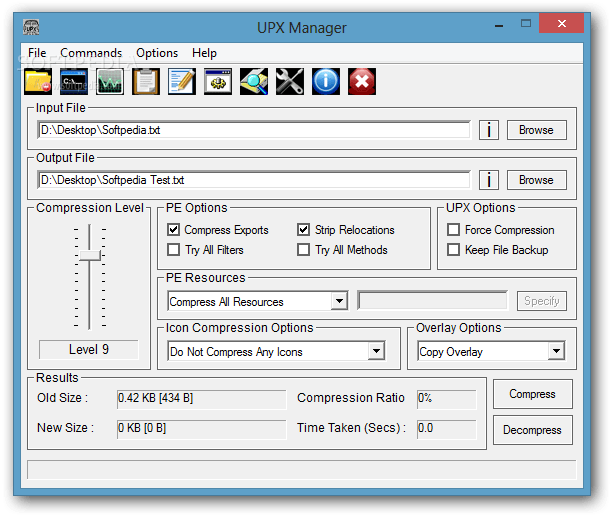
Task: Open the Icon Compression Options dropdown
Action: (376, 351)
